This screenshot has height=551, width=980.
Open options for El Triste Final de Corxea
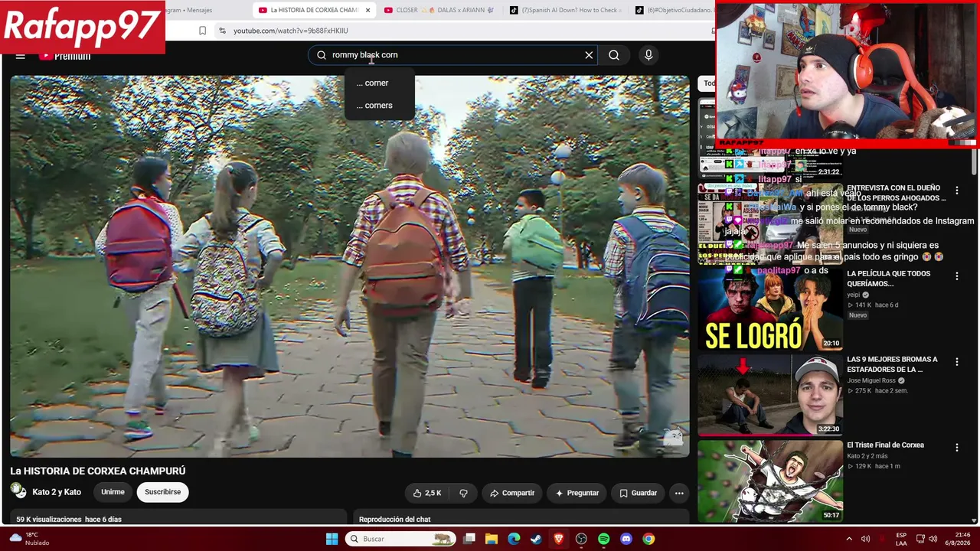coord(956,447)
